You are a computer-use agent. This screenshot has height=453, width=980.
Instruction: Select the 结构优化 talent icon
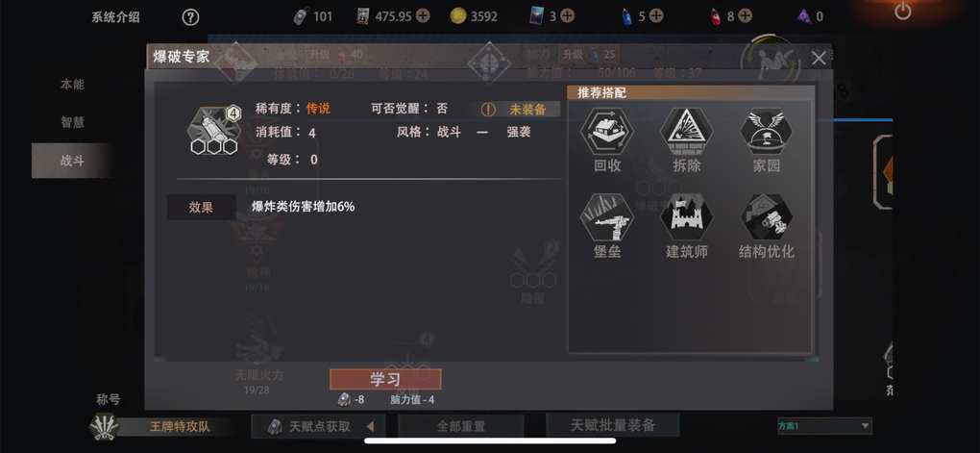tap(767, 217)
